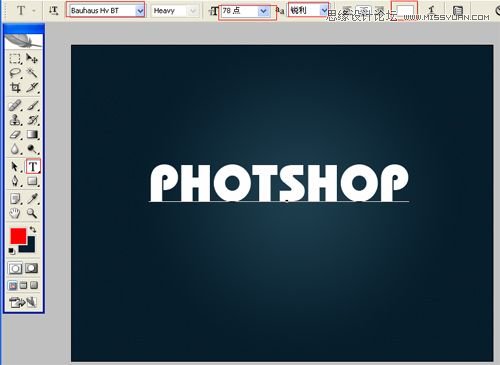Swap foreground and background colors

tap(33, 229)
